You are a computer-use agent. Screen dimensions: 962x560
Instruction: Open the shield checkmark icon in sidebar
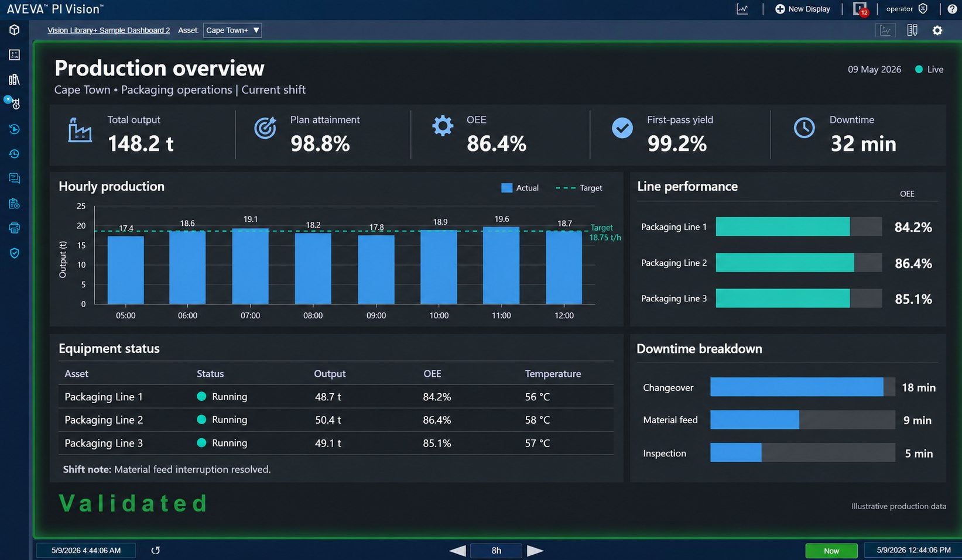[15, 253]
